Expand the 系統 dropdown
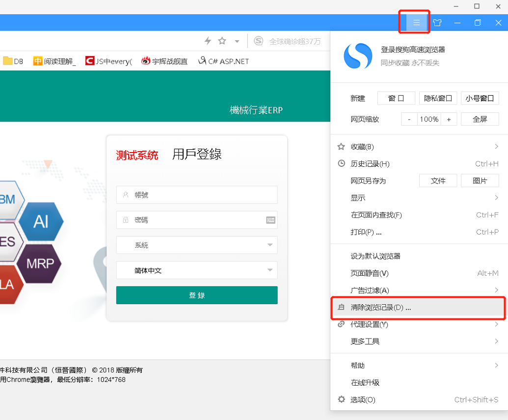This screenshot has height=420, width=508. [x=197, y=245]
